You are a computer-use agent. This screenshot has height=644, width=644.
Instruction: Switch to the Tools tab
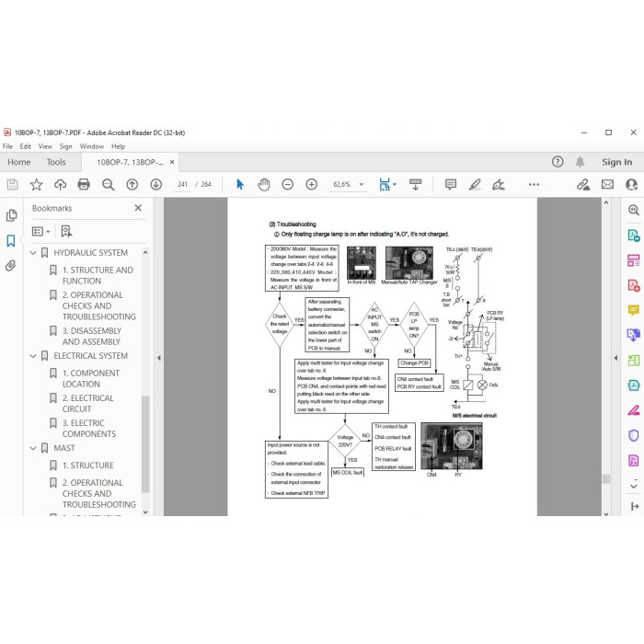click(56, 162)
